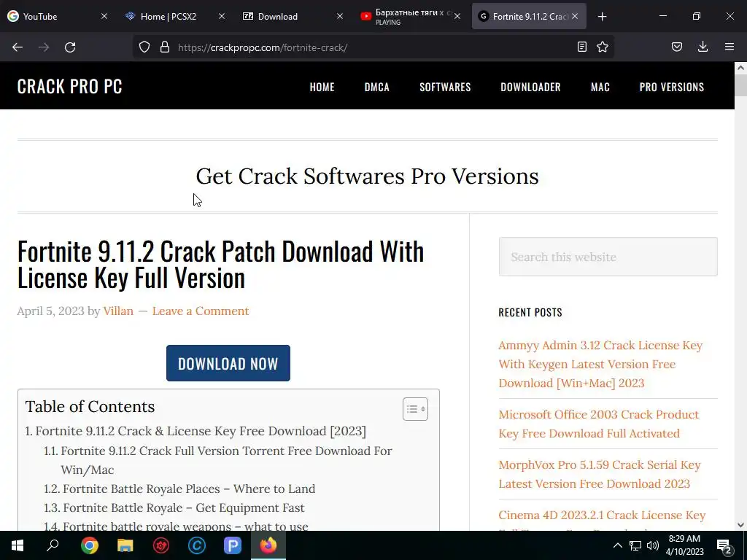Toggle reader view icon in address bar

point(581,47)
